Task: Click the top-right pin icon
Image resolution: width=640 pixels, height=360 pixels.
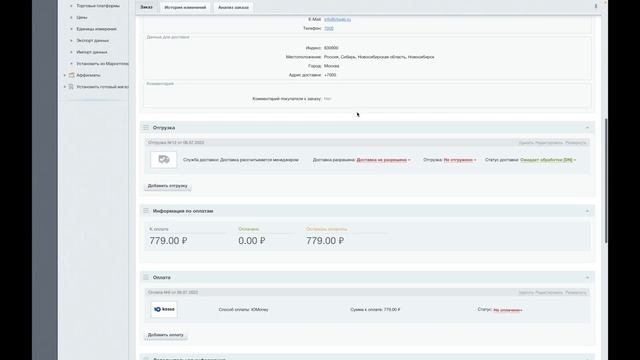Action: coord(596,6)
